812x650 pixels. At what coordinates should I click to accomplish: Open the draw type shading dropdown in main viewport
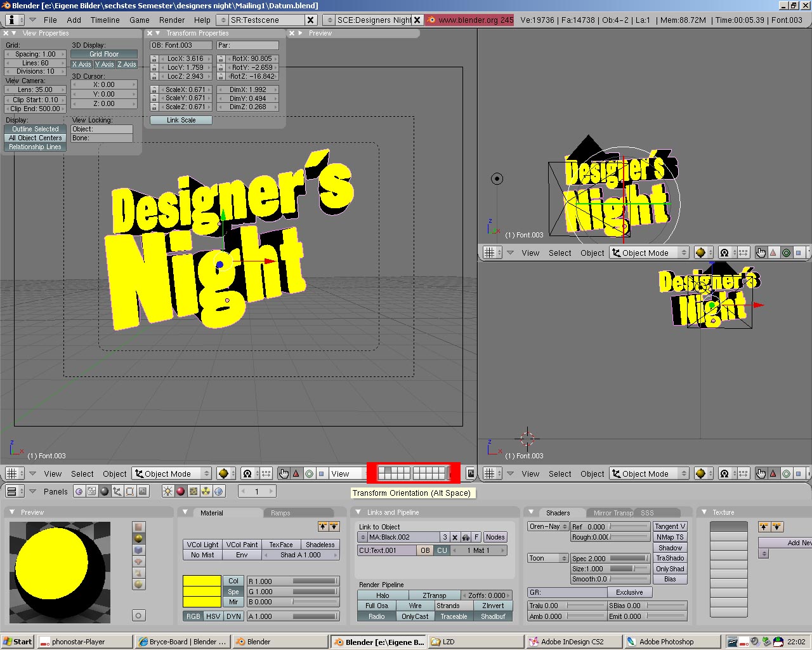point(223,474)
